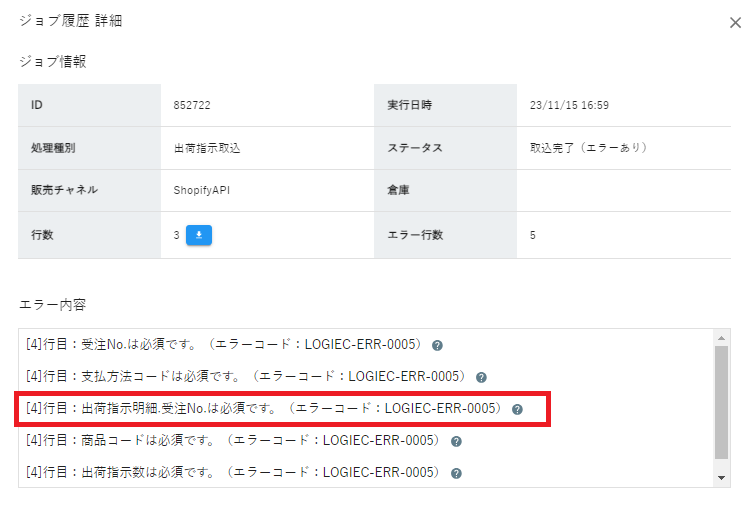Screen dimensions: 750x515
Task: Open help for 支払方法コード error
Action: 481,377
